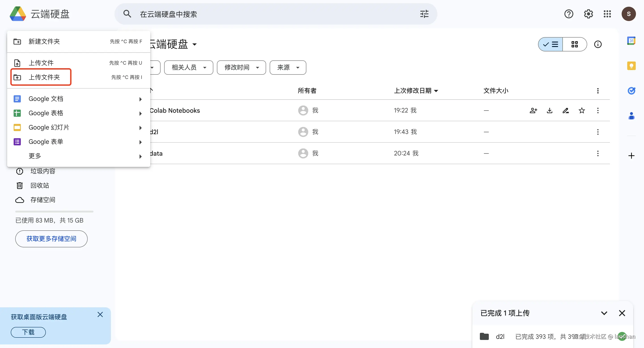Open the settings gear

coord(588,14)
